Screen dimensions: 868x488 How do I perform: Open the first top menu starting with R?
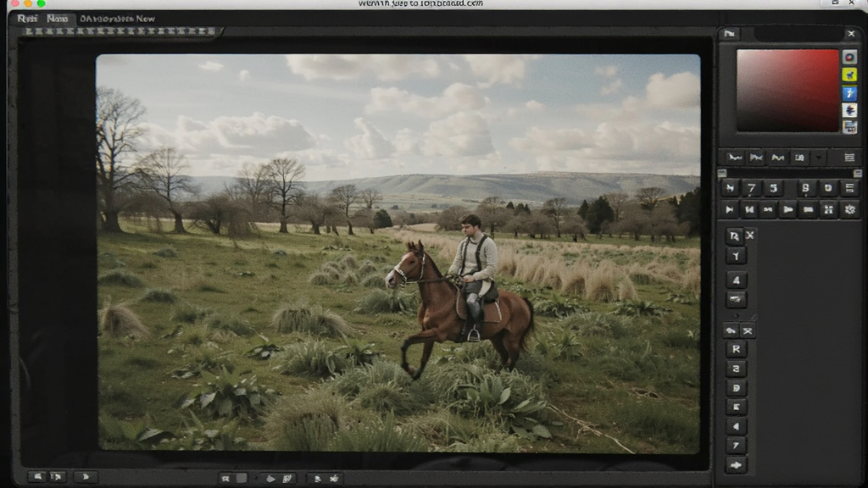click(x=27, y=19)
